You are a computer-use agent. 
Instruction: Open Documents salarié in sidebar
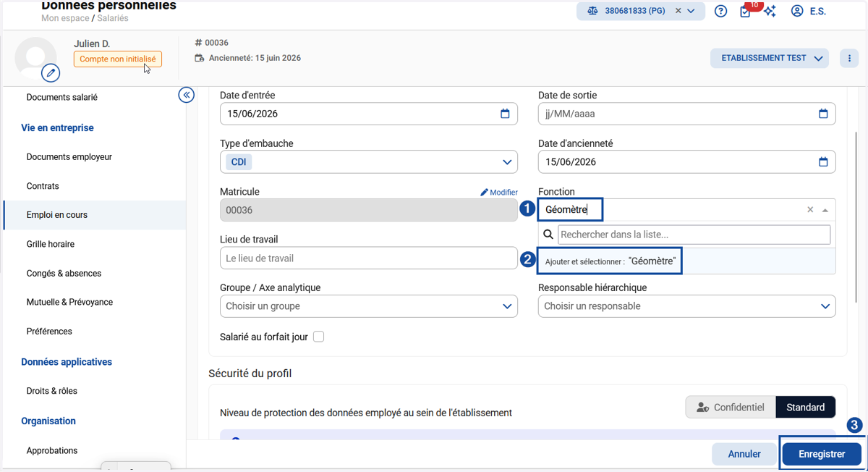click(62, 97)
